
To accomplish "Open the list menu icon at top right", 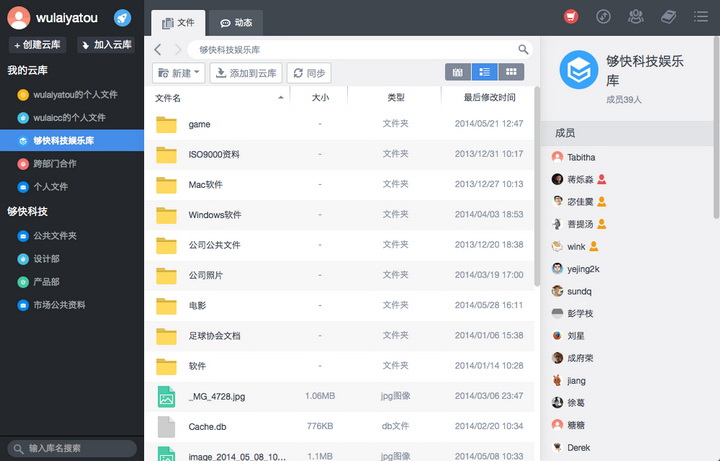I will click(699, 16).
